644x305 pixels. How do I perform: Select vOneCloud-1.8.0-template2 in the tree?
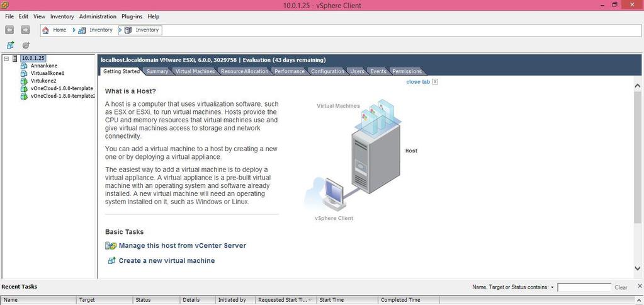pyautogui.click(x=63, y=96)
